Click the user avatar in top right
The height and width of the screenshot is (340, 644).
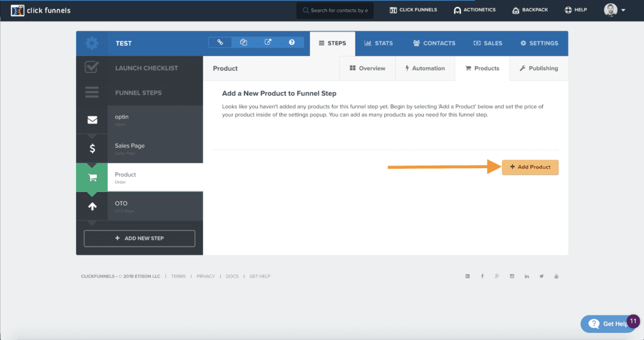610,10
